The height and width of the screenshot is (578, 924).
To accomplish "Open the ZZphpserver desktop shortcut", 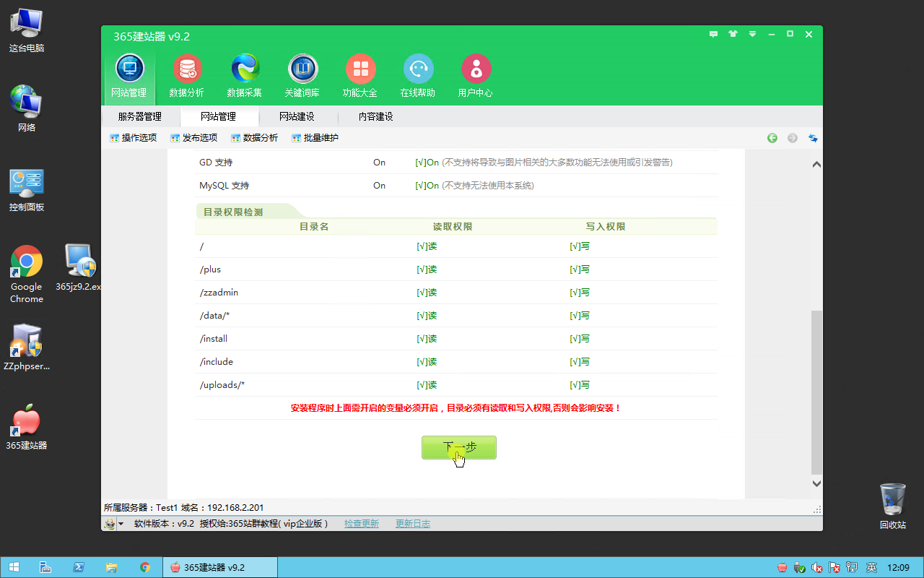I will [x=27, y=348].
